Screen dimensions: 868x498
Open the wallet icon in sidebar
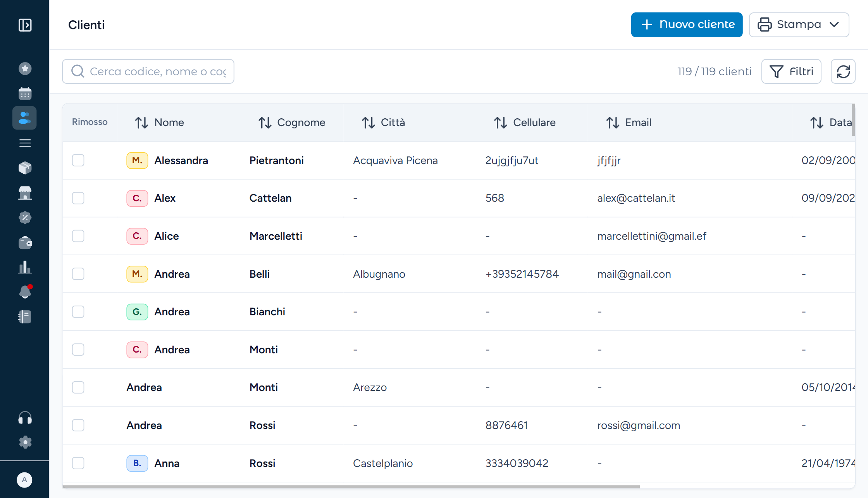25,243
